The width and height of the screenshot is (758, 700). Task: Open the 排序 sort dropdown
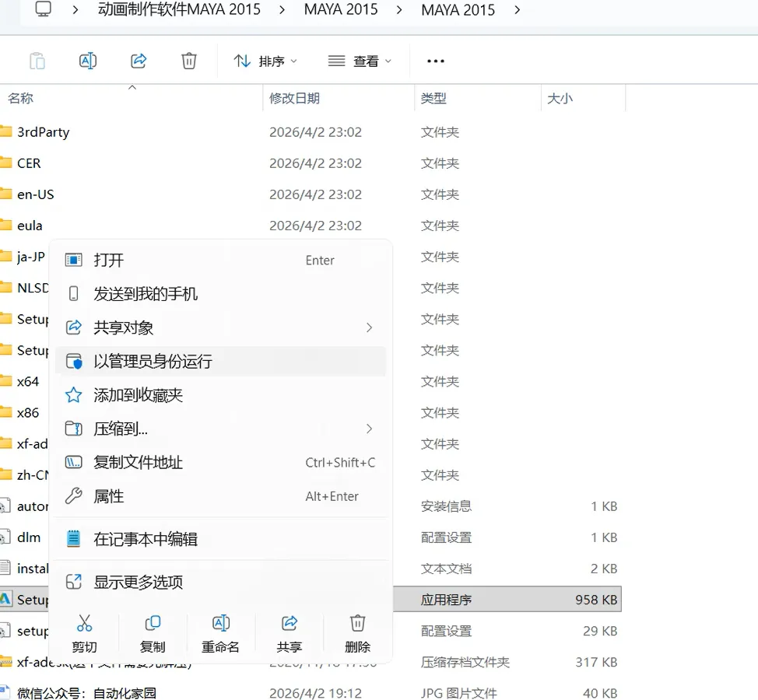pyautogui.click(x=265, y=61)
